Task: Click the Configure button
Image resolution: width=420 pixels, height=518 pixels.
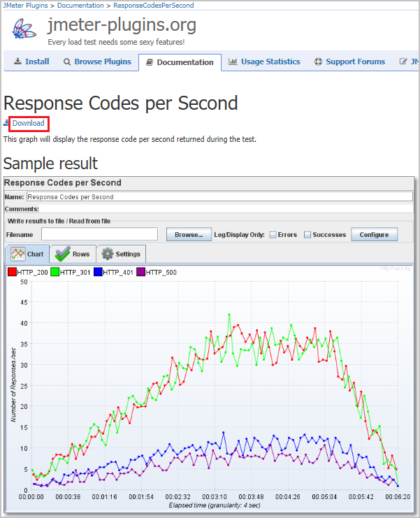Action: tap(374, 235)
